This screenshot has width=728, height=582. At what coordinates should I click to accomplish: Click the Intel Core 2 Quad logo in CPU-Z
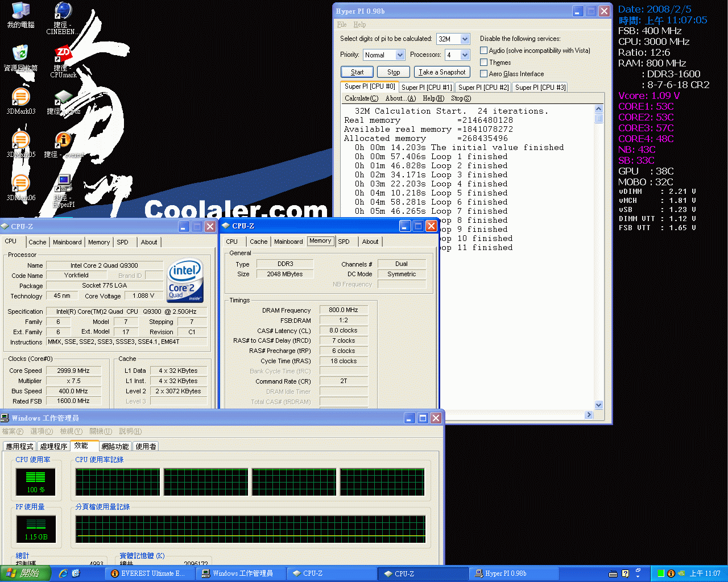click(x=185, y=281)
